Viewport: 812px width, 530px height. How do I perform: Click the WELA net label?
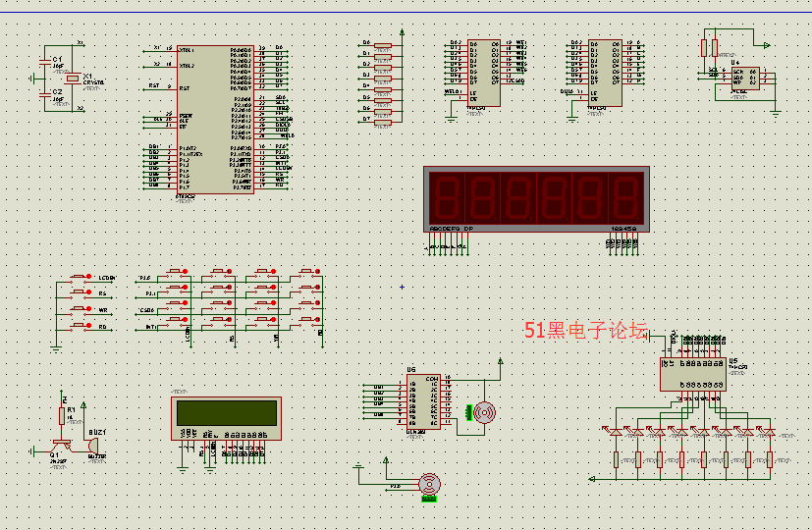[453, 91]
